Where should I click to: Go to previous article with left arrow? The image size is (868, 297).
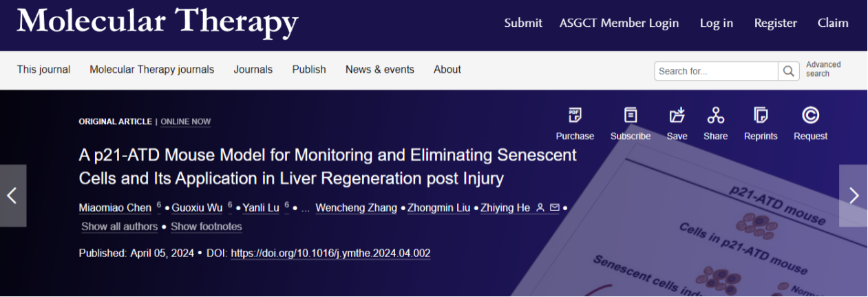12,196
